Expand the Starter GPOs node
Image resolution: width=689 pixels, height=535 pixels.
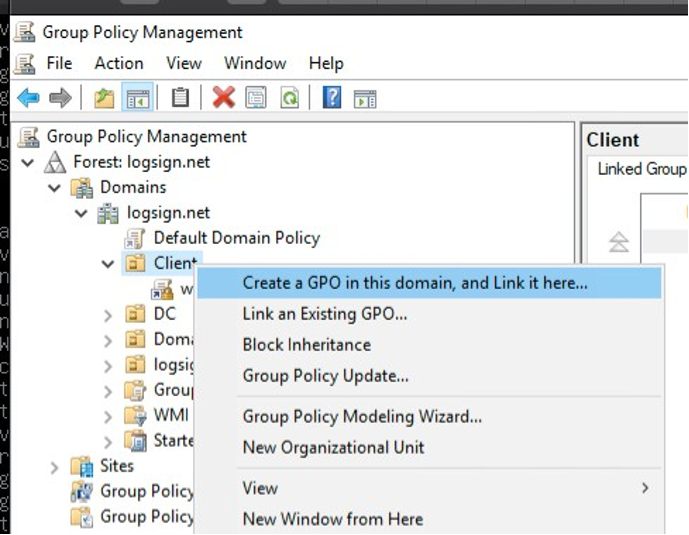[108, 442]
